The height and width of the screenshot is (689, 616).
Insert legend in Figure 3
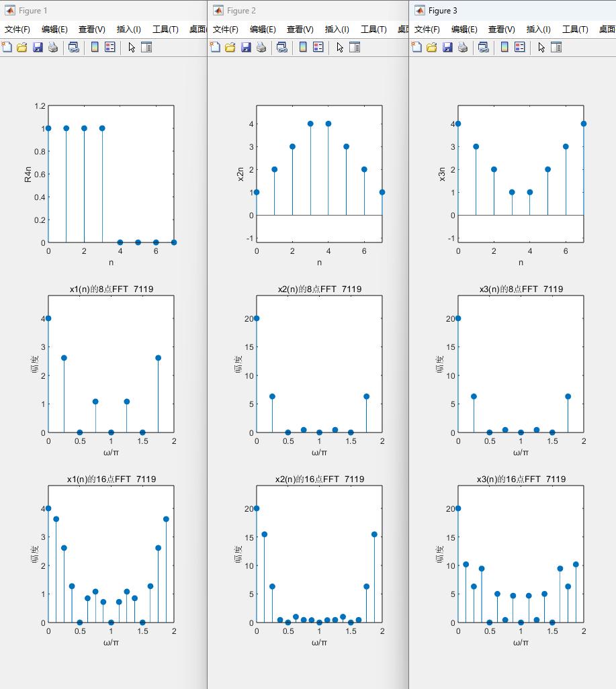(520, 47)
